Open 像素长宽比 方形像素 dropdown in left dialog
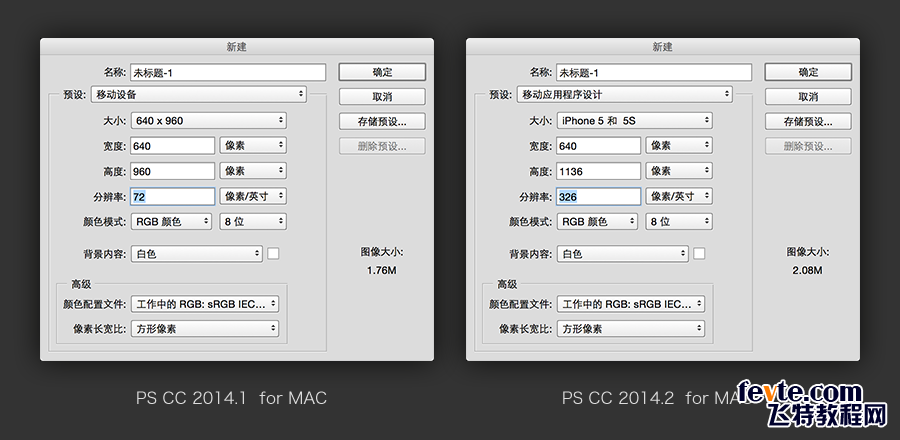The height and width of the screenshot is (440, 900). point(205,329)
